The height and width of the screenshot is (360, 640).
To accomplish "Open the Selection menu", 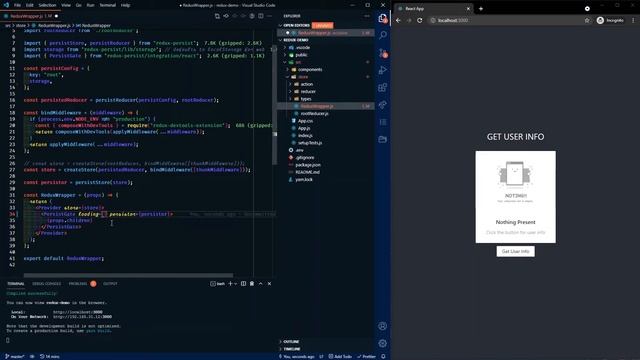I will (47, 5).
